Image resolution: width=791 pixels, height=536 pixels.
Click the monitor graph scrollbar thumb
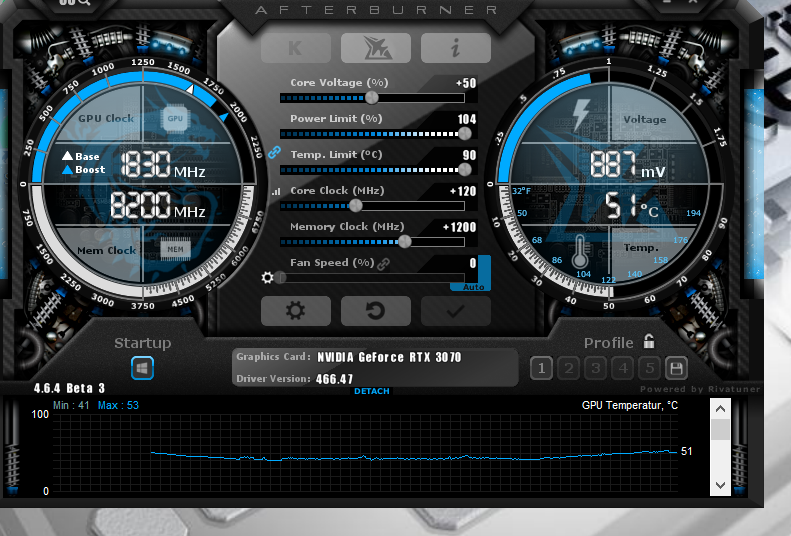coord(720,430)
